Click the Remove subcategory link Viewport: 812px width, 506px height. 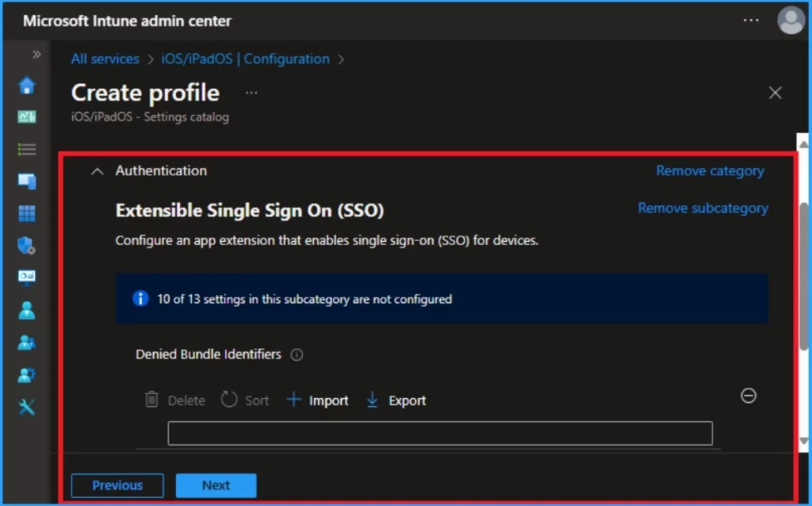703,209
